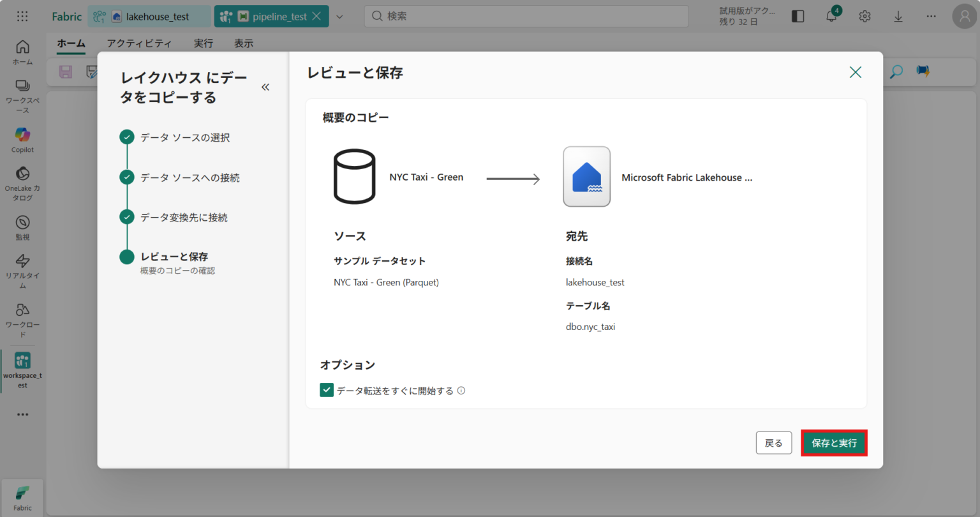The width and height of the screenshot is (980, 517).
Task: Open ワークロード in sidebar
Action: click(x=22, y=320)
